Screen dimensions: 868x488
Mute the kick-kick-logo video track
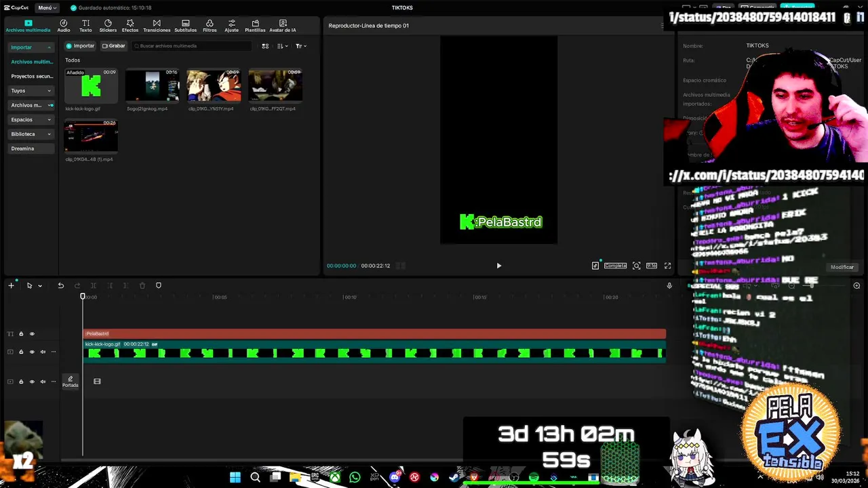tap(43, 352)
